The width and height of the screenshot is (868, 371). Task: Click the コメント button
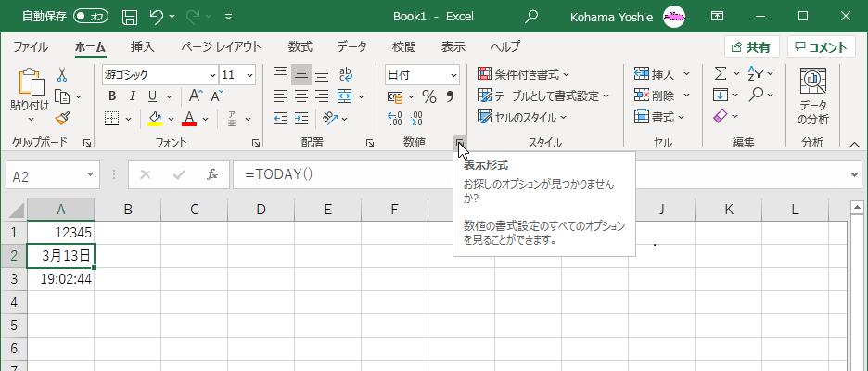pos(822,47)
